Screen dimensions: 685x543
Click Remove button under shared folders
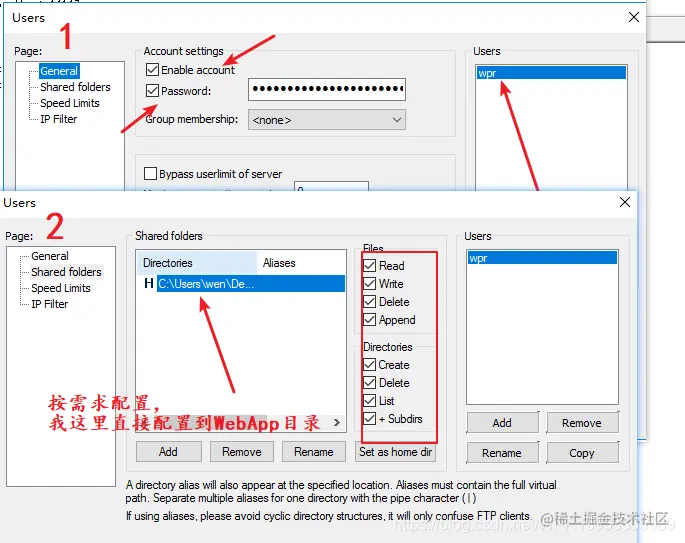pos(242,452)
